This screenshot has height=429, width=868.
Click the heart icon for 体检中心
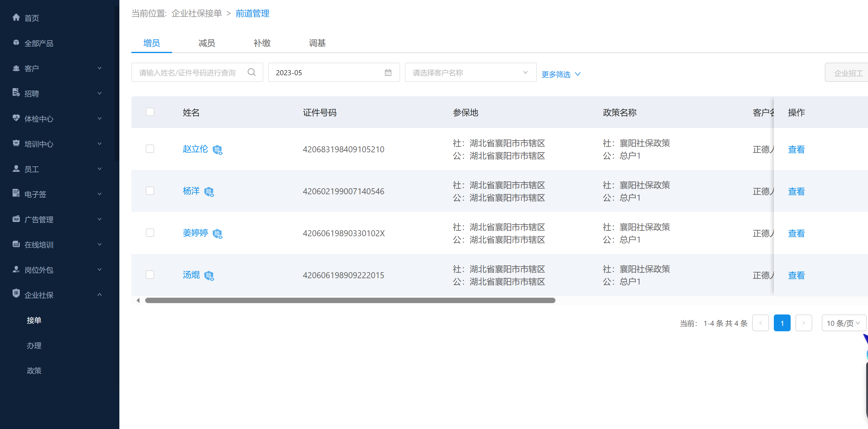click(x=16, y=118)
